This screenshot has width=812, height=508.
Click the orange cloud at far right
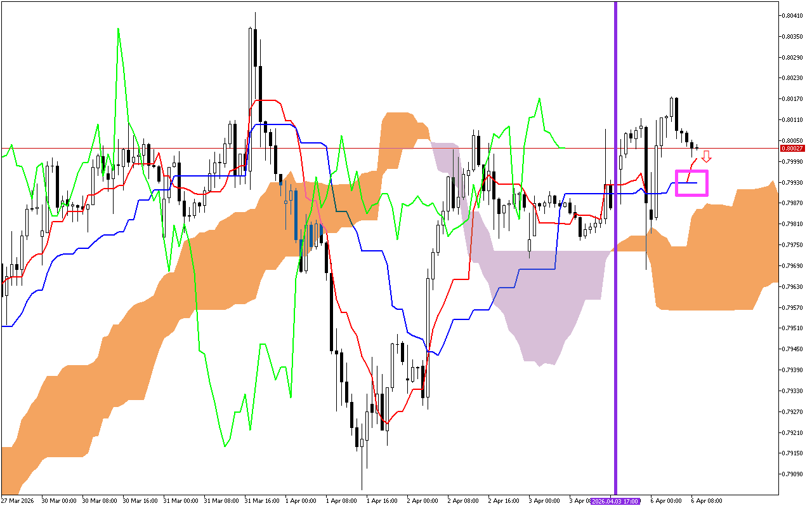(730, 254)
